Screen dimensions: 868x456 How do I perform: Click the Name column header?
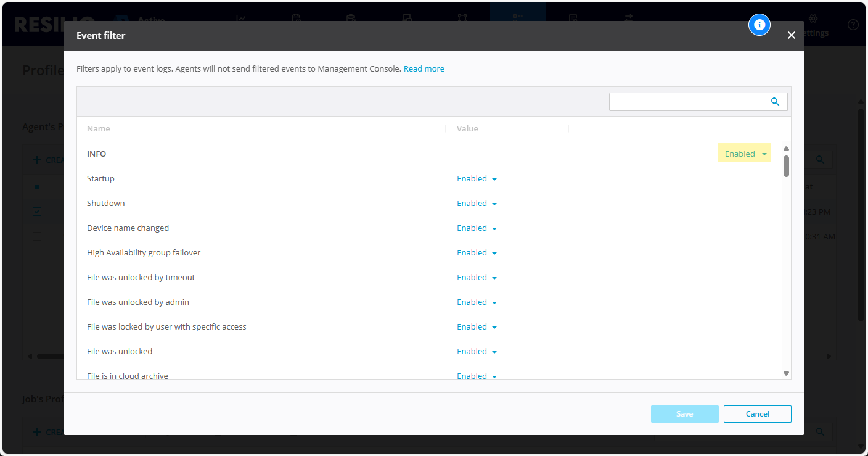pyautogui.click(x=99, y=129)
